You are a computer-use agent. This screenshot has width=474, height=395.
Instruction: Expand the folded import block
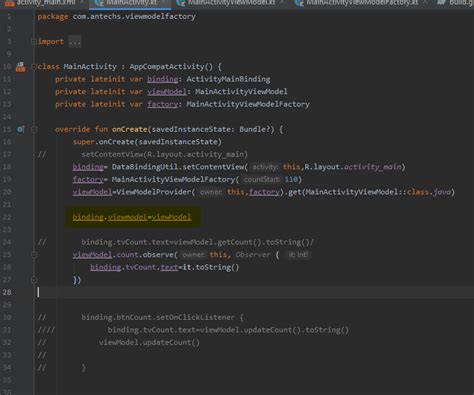point(34,42)
